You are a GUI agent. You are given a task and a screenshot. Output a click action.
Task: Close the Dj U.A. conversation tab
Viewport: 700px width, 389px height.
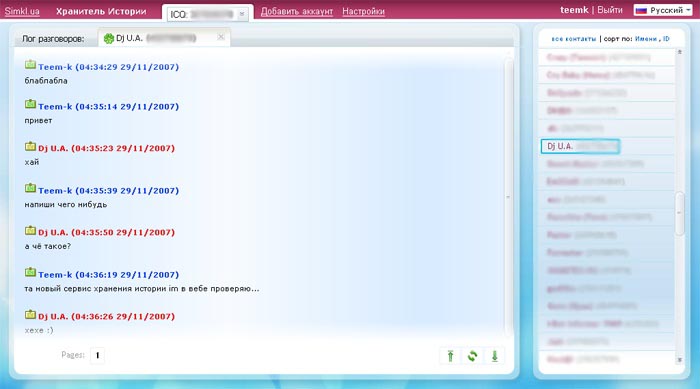tap(221, 37)
